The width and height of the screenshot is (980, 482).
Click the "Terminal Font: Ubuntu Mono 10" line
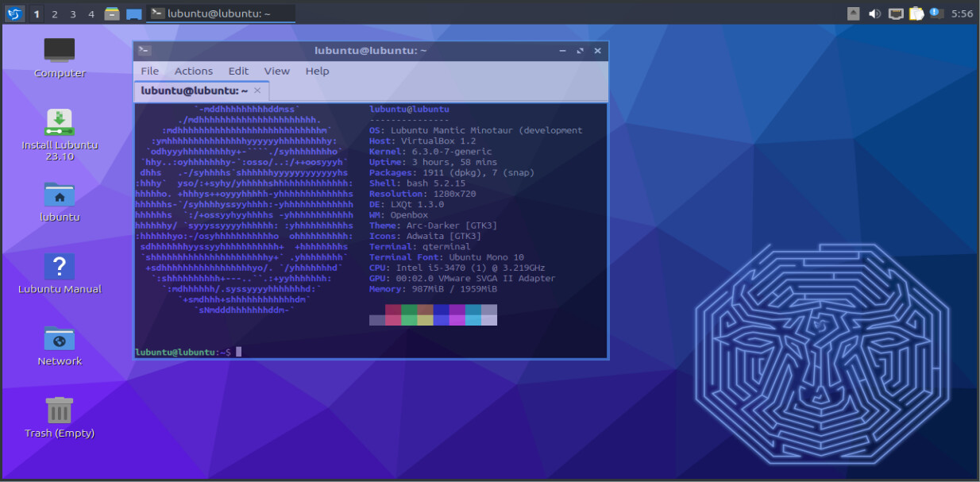(x=446, y=257)
